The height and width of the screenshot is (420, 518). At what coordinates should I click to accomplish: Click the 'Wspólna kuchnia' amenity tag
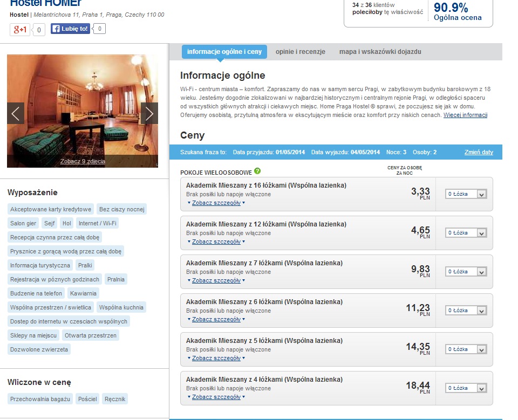(x=121, y=307)
